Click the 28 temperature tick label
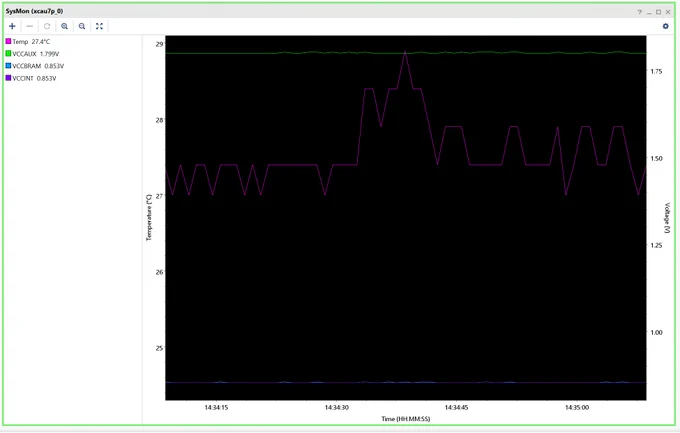Viewport: 680px width, 433px height. (160, 120)
